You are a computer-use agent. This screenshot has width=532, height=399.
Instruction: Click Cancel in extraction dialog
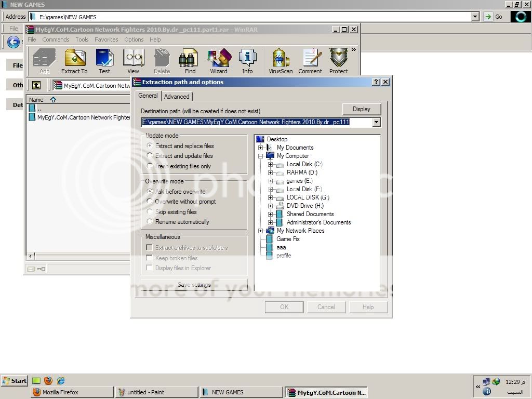(326, 307)
